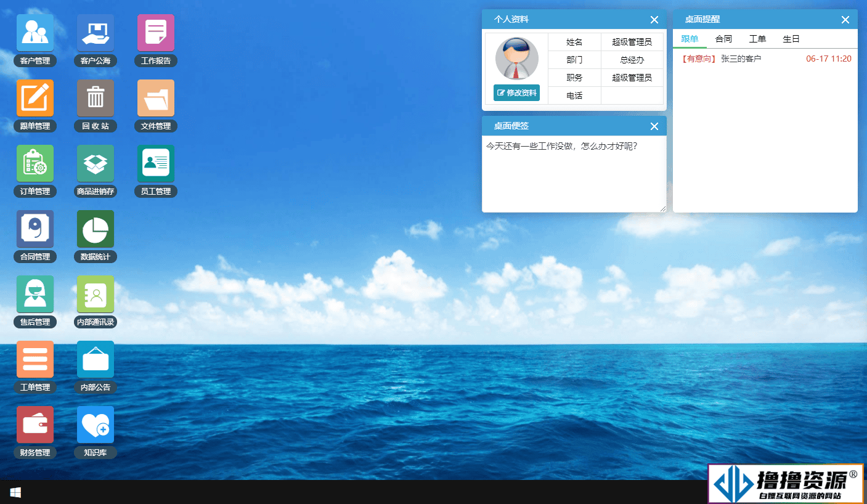Click the 电话 label cell
This screenshot has height=504, width=867.
pyautogui.click(x=574, y=96)
